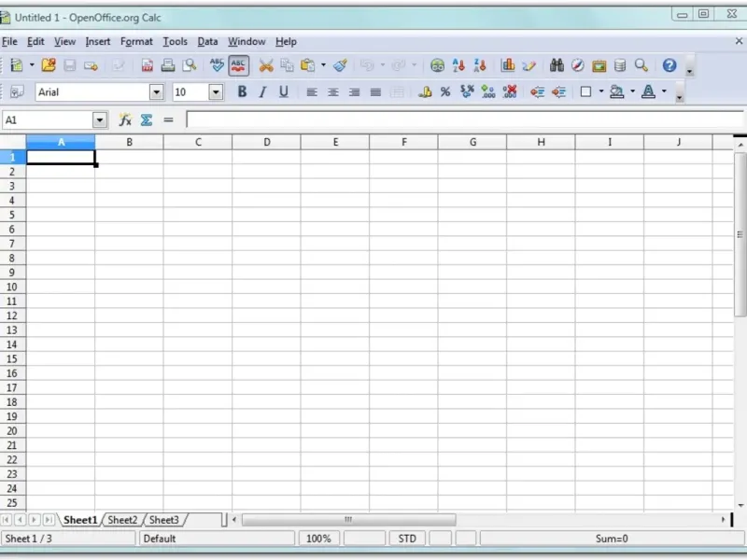Open Styles and Formatting icon
Viewport: 747px width, 560px height.
pos(17,91)
